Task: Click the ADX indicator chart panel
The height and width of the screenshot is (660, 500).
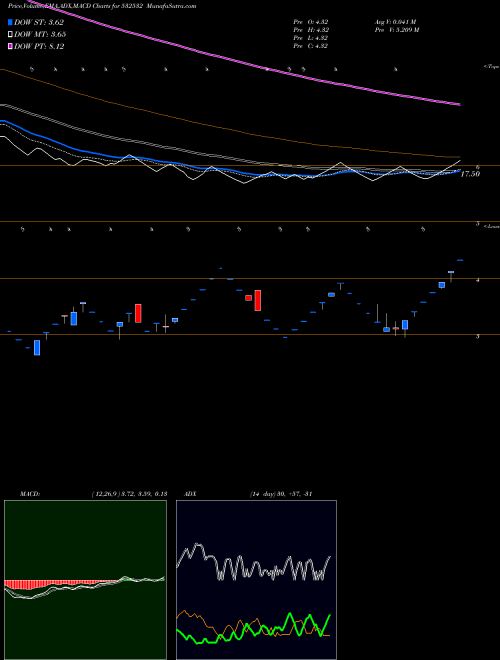Action: (x=256, y=580)
